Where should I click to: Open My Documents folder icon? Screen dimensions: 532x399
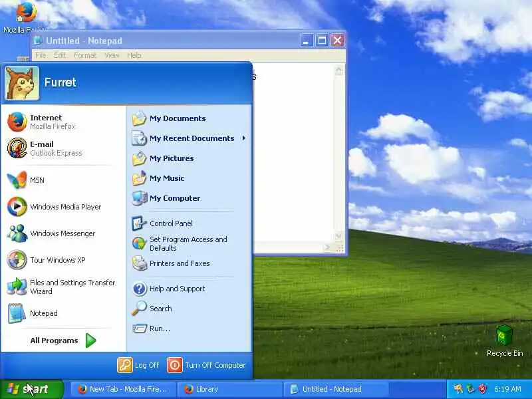click(x=139, y=118)
